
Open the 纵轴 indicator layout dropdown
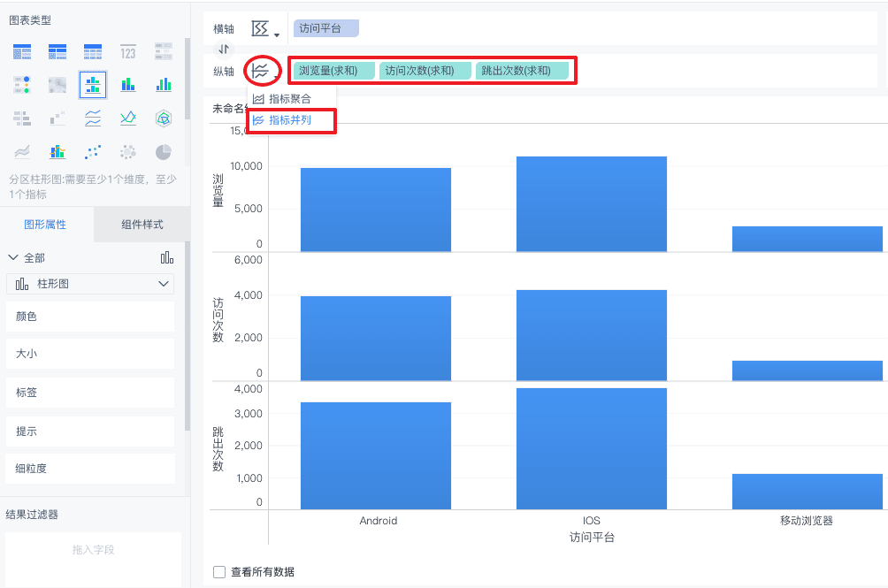(x=265, y=72)
